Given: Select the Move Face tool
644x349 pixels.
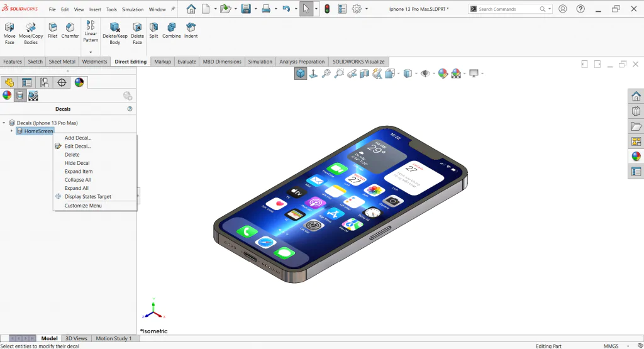Looking at the screenshot, I should tap(9, 34).
